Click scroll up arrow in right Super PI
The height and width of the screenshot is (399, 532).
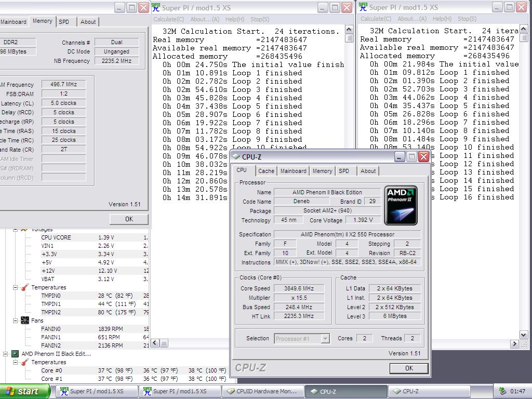pyautogui.click(x=524, y=29)
